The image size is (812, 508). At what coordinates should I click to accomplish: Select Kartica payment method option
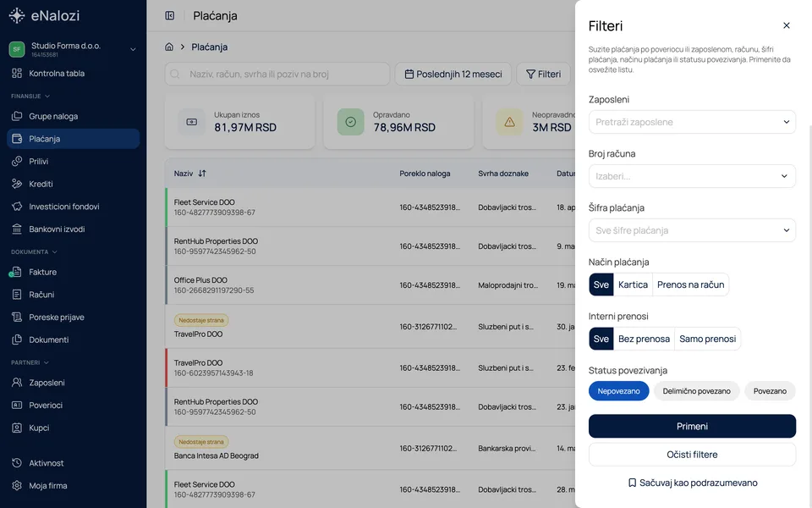633,284
